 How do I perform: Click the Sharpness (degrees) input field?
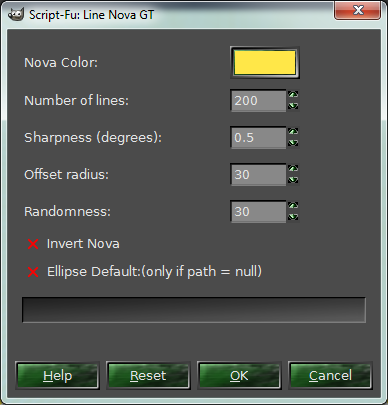coord(258,137)
